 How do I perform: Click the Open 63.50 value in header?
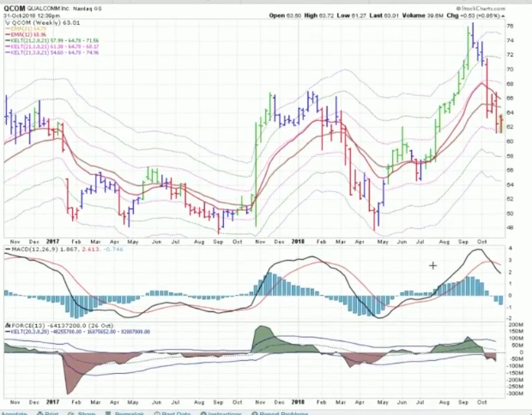coord(285,15)
